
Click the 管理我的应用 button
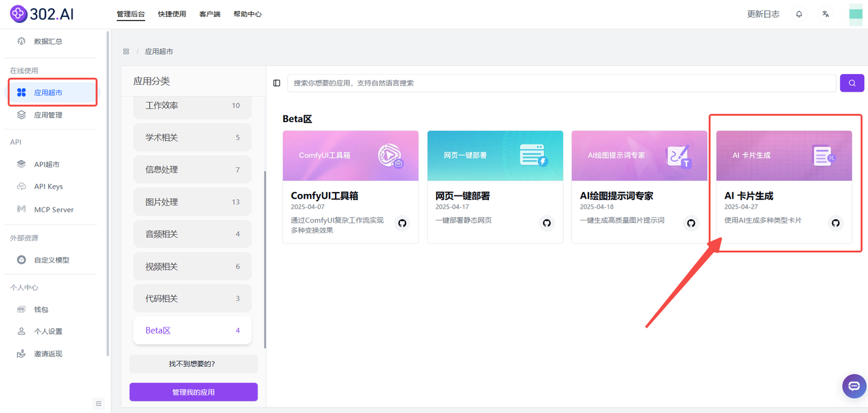pos(193,392)
